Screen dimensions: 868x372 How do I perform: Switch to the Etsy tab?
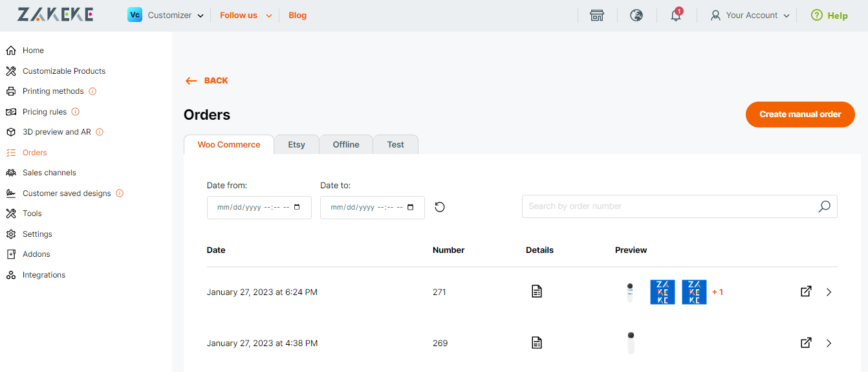(x=297, y=144)
